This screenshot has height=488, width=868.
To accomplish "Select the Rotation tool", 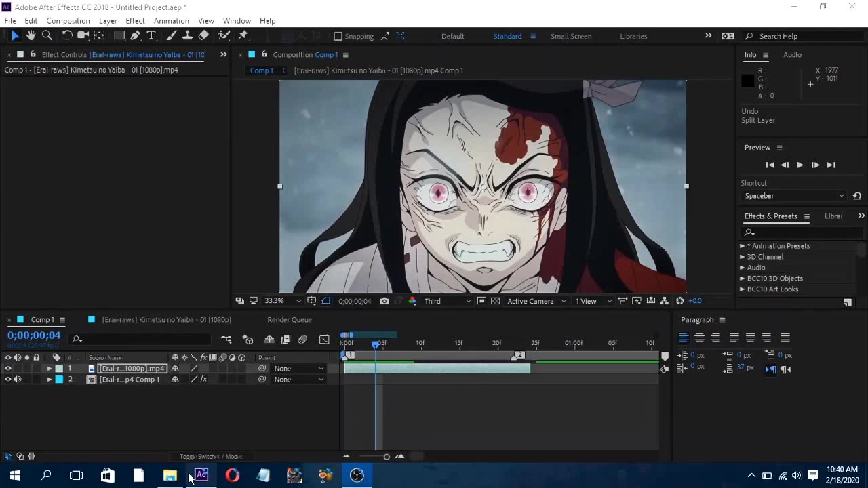I will pos(67,36).
